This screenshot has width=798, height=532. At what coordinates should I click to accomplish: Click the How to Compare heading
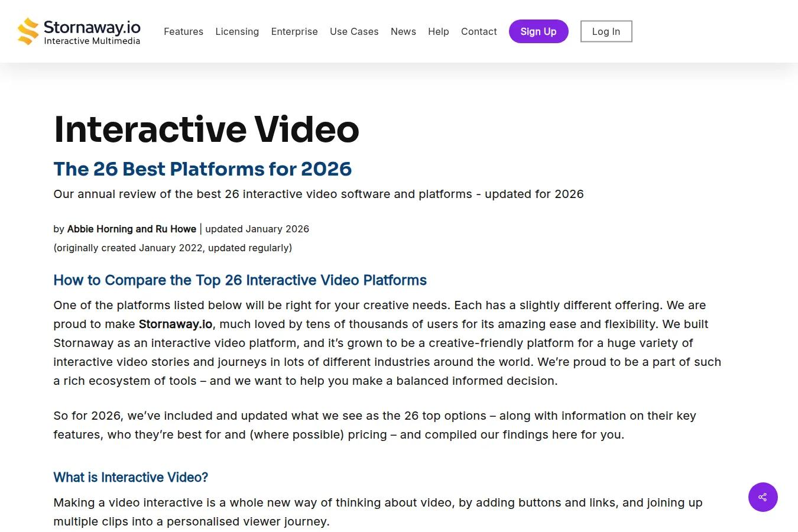[x=240, y=280]
